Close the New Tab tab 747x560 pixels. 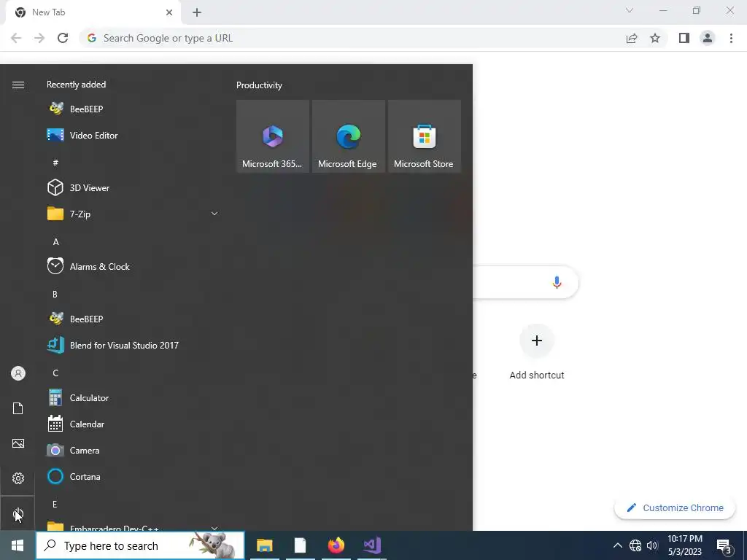[x=169, y=12]
